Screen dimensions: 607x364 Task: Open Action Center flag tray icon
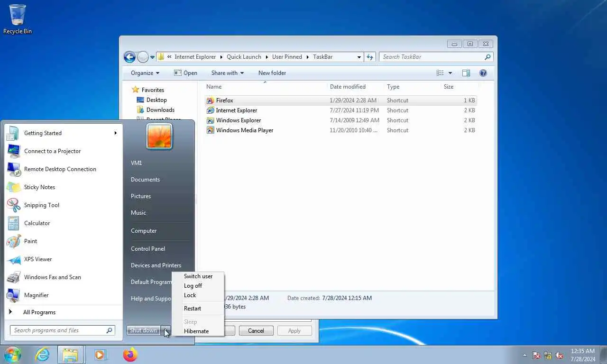coord(536,355)
